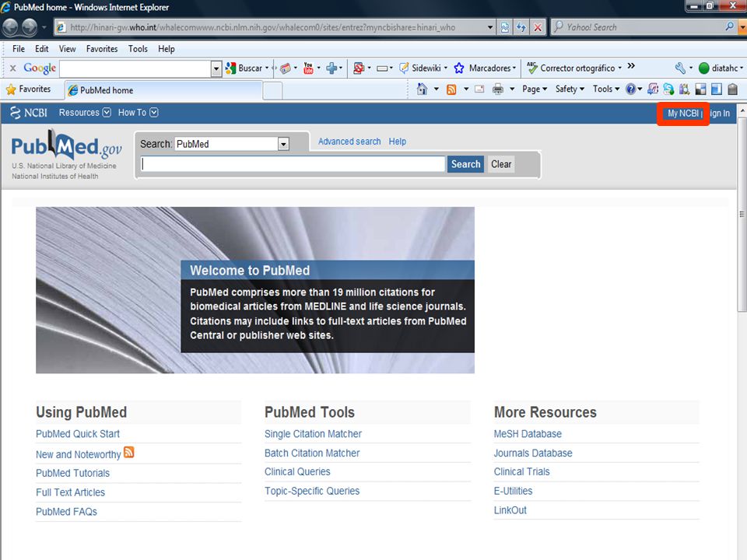Open the Journals Database link

532,453
